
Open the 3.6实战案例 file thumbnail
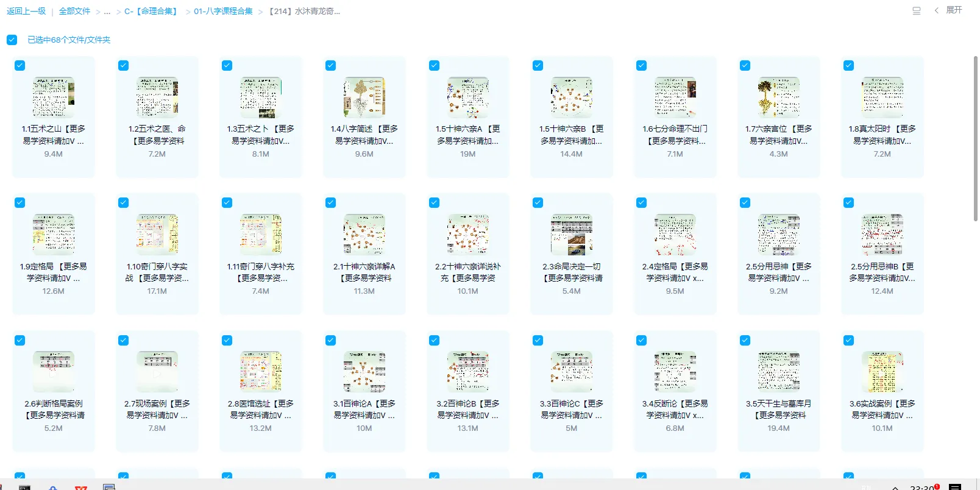pyautogui.click(x=882, y=372)
